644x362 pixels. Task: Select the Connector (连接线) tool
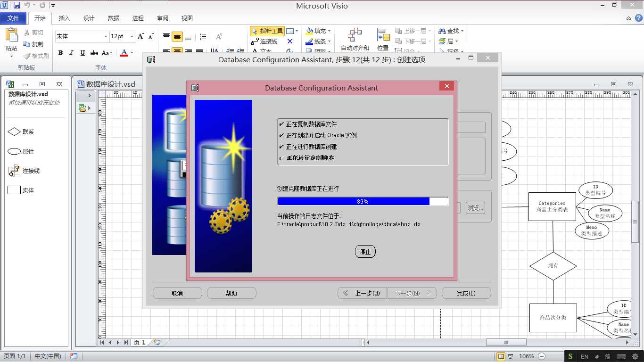click(264, 41)
